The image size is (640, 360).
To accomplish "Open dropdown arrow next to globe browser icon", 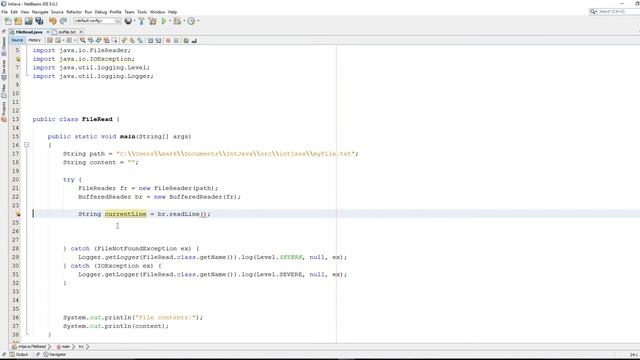I will click(x=135, y=21).
